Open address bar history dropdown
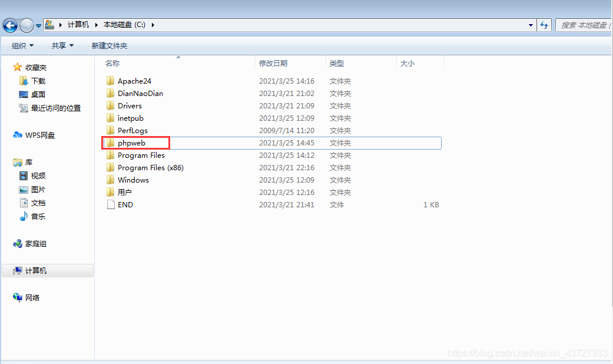Screen dimensions: 613x364 click(531, 25)
